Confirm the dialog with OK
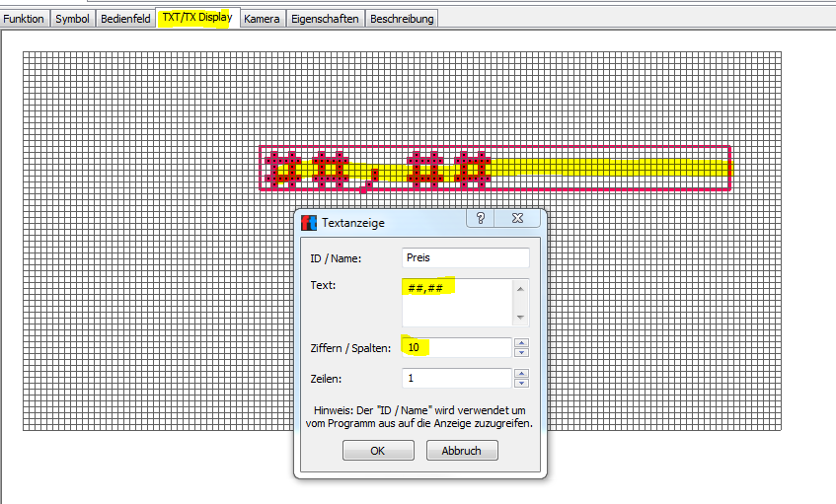 click(x=378, y=451)
